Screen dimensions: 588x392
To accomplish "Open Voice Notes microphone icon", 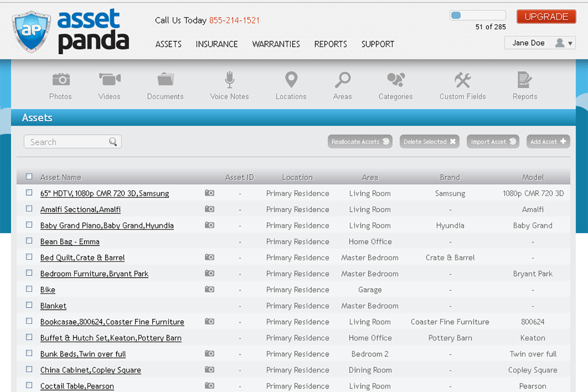I will coord(230,80).
